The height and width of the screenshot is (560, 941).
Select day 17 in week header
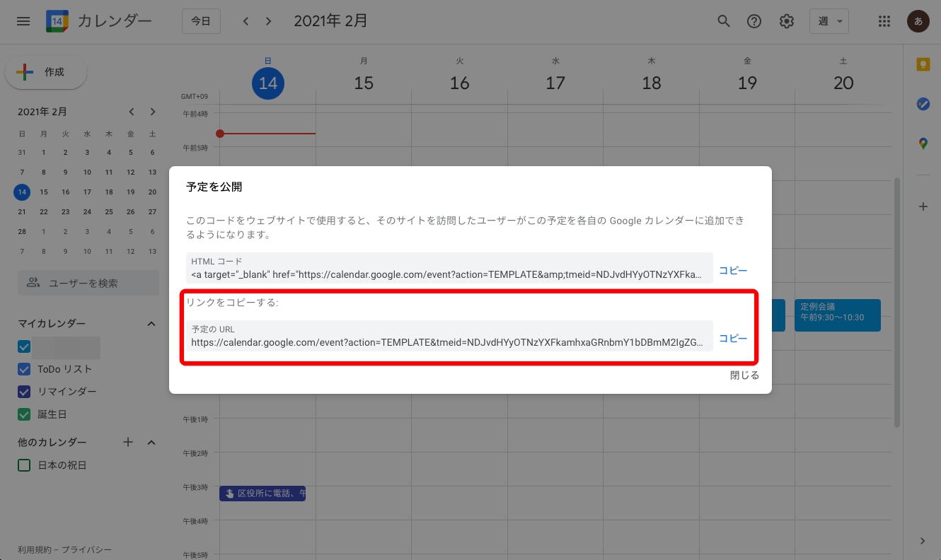555,83
